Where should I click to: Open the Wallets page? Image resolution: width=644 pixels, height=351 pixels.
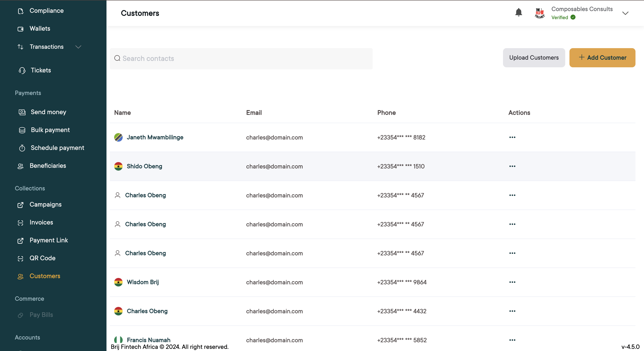(40, 29)
